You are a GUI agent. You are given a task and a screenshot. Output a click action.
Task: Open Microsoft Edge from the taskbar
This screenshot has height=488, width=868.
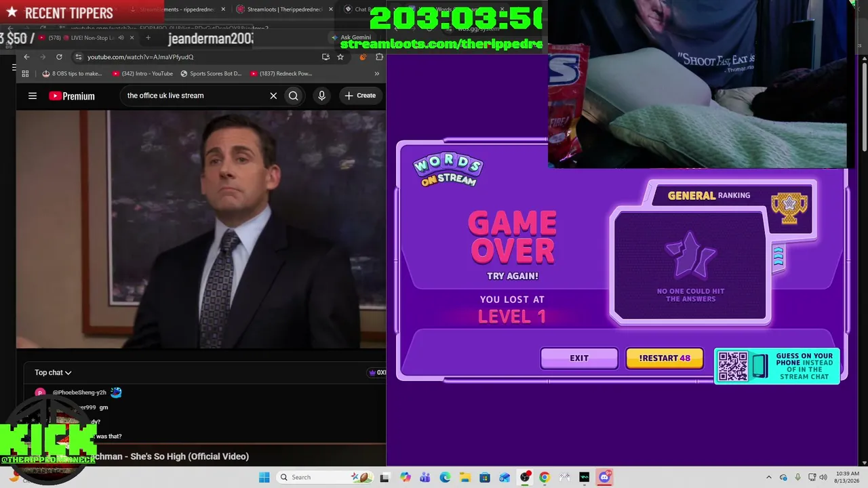point(445,477)
